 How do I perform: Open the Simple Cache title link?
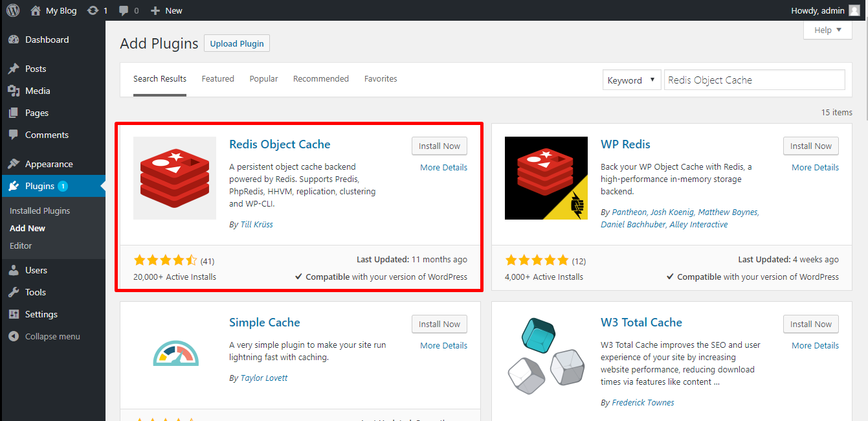pyautogui.click(x=265, y=323)
